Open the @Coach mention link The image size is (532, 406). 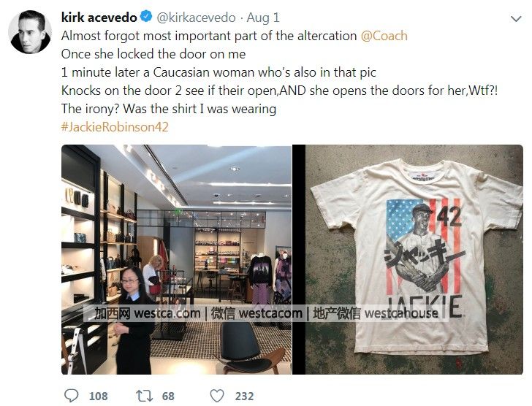(384, 36)
